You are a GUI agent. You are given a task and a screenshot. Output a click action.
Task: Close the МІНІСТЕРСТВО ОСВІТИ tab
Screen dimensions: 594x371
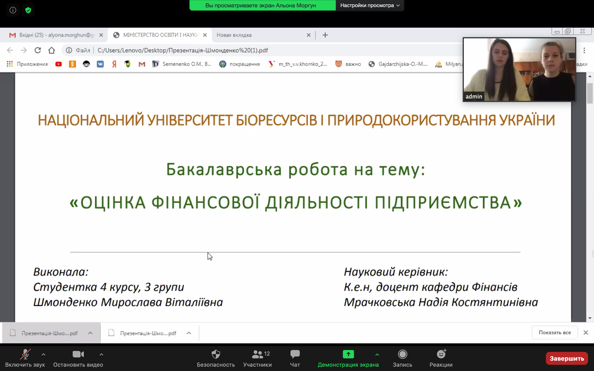pos(205,35)
